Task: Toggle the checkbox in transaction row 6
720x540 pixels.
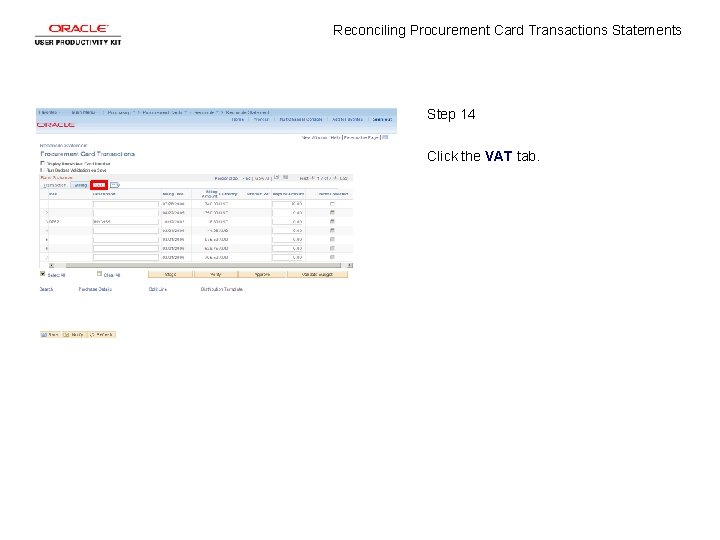Action: click(x=332, y=248)
